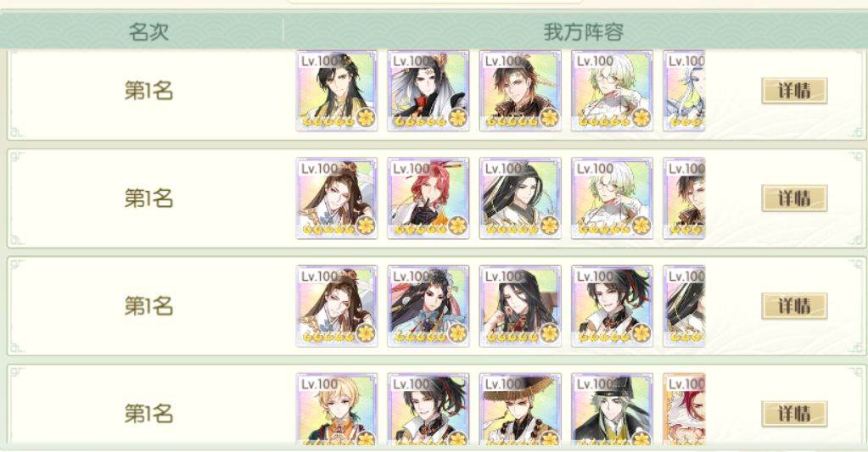Click the 名次 column header
This screenshot has width=868, height=452.
(148, 31)
